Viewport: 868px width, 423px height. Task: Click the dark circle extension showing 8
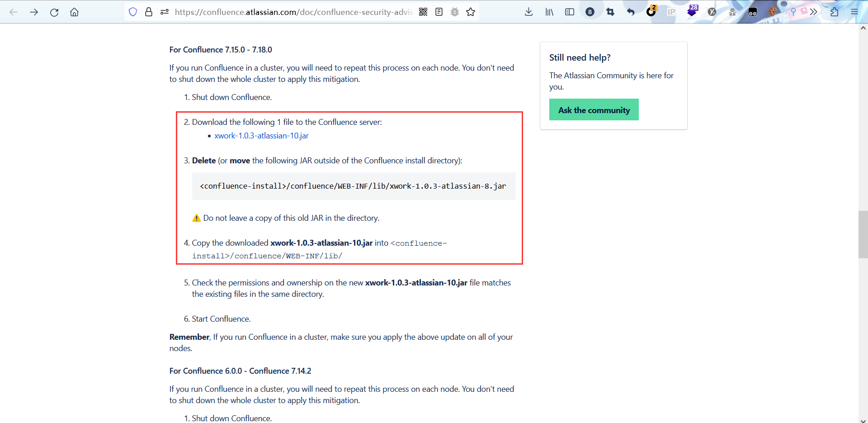click(x=590, y=12)
